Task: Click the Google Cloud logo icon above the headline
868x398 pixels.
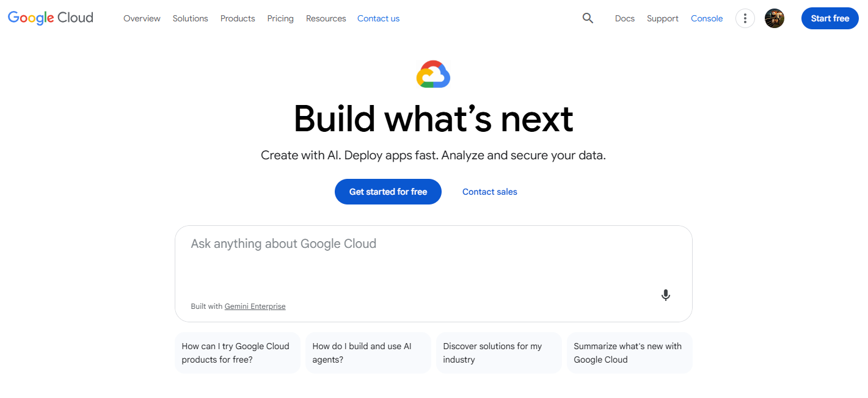Action: click(x=433, y=74)
